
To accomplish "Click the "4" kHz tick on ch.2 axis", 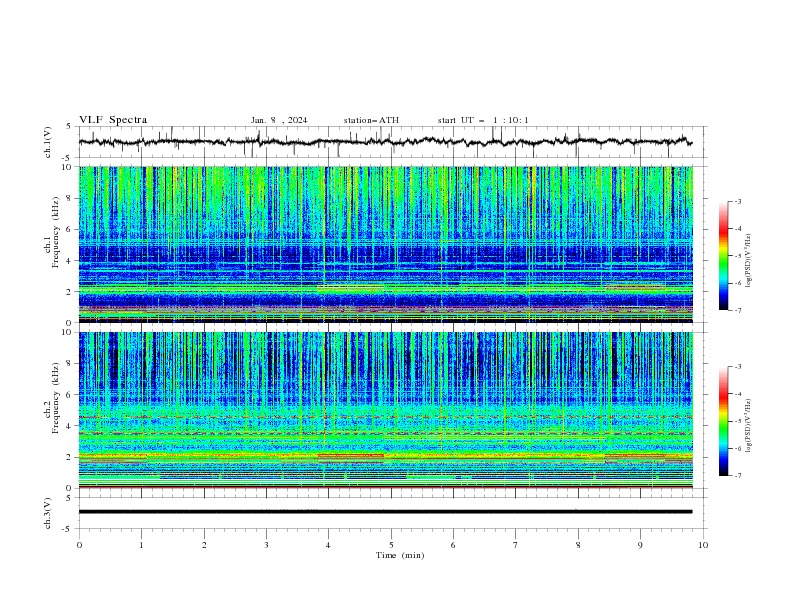I will (69, 426).
